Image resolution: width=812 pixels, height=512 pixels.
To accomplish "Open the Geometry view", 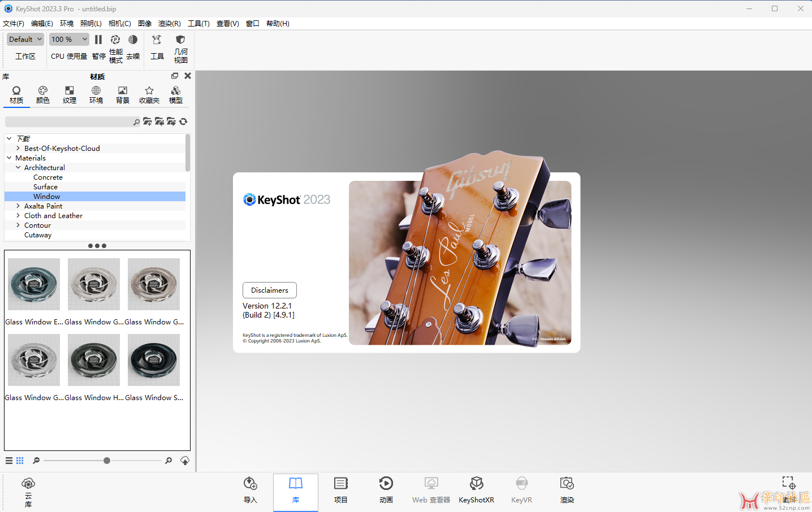I will [x=180, y=40].
